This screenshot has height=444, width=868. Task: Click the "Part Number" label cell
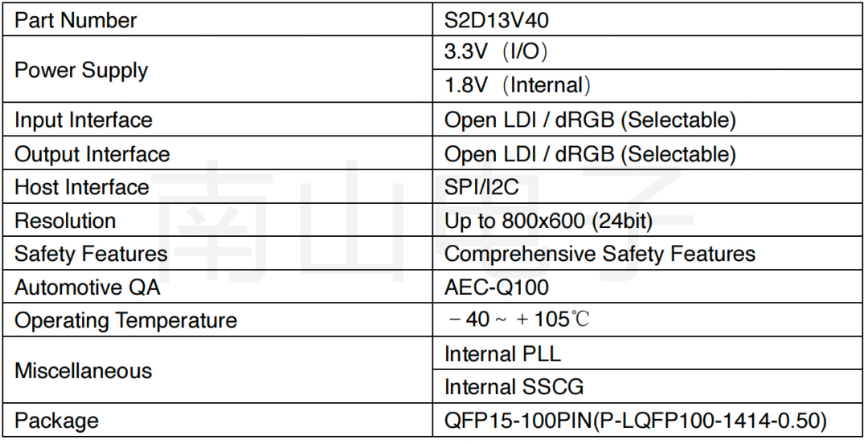(x=76, y=21)
